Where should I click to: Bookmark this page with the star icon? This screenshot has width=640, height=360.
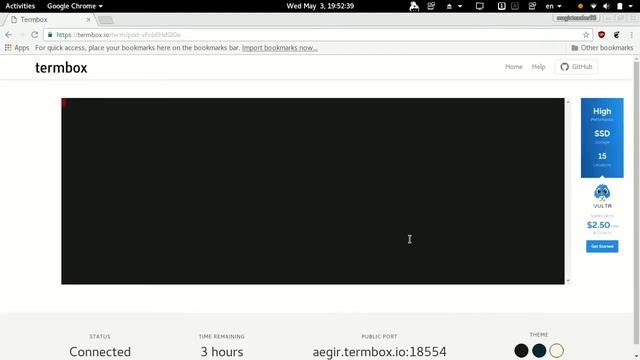pyautogui.click(x=586, y=35)
